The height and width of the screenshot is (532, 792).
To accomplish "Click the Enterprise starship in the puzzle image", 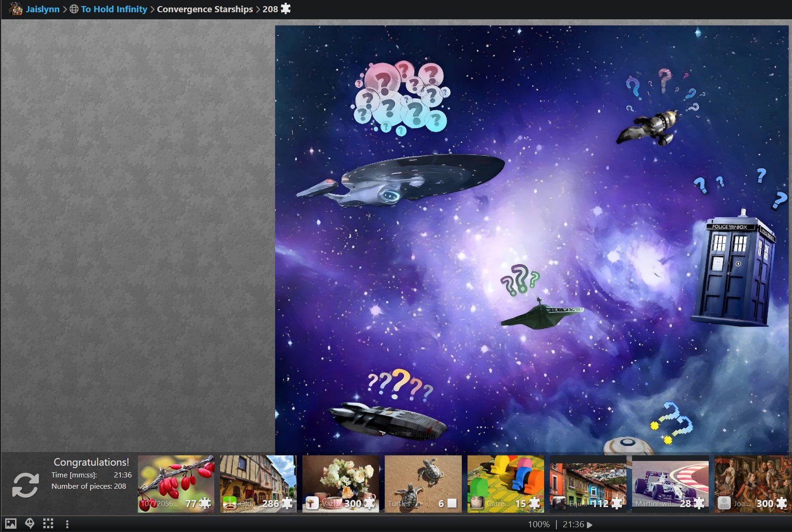I will click(400, 181).
